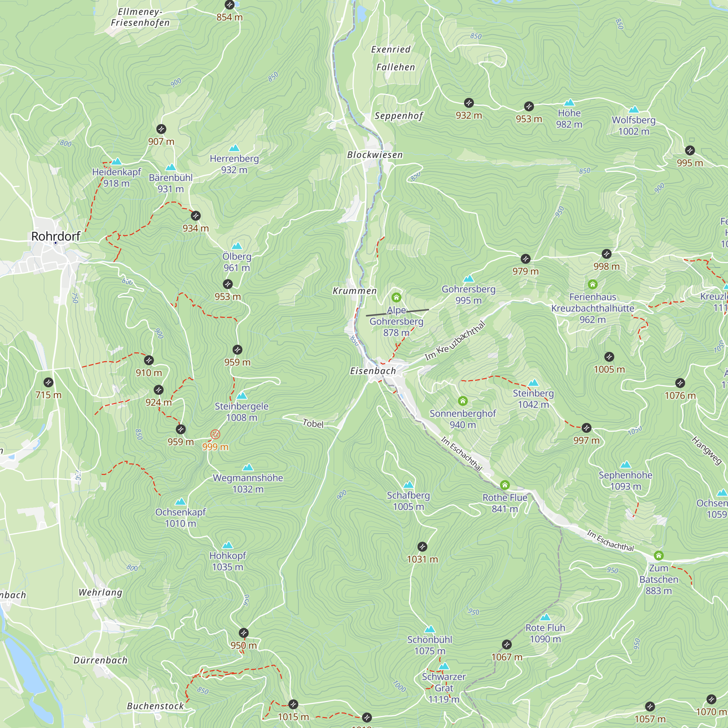Click the 1031 m saddle marker
The image size is (728, 728).
pos(422,547)
